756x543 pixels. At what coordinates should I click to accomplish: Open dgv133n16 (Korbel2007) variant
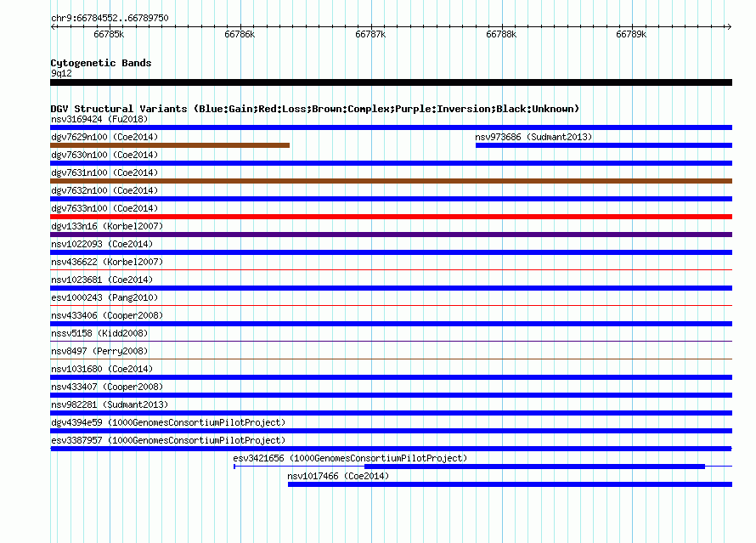click(x=107, y=226)
